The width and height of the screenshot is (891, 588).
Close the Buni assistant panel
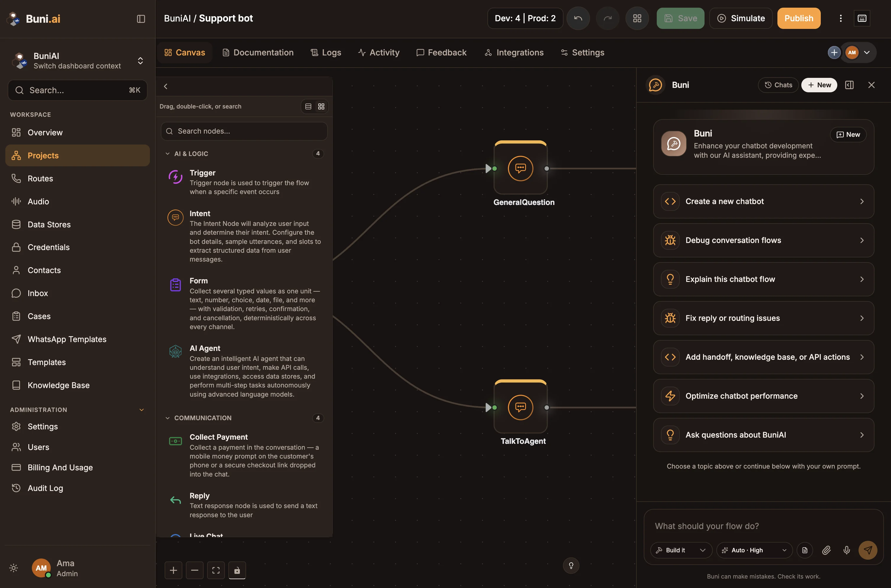[871, 85]
